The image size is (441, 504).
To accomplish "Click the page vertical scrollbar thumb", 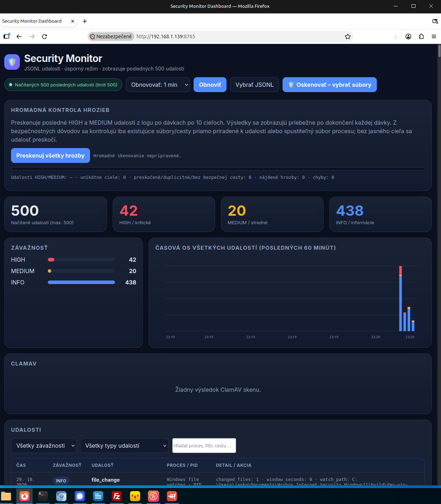I will coord(439,51).
